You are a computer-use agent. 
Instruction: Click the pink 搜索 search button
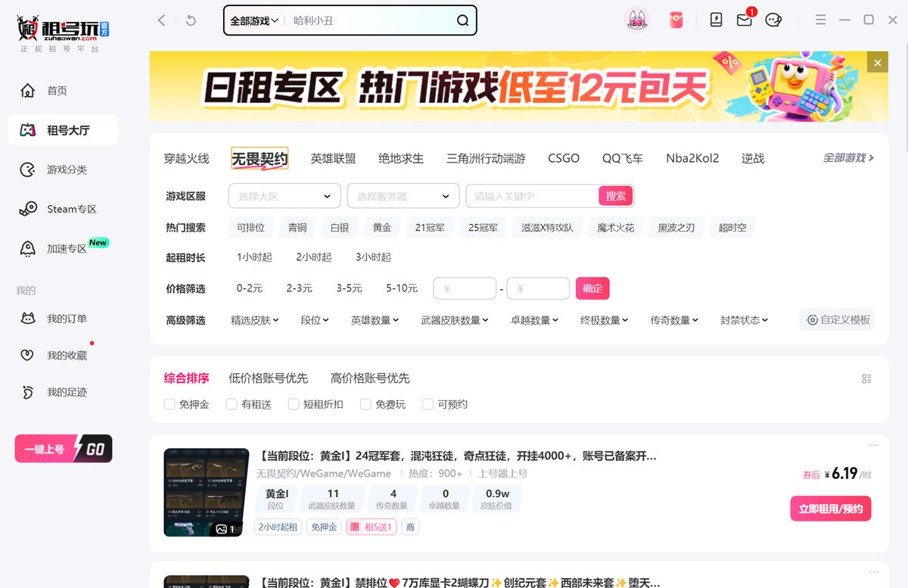coord(615,195)
